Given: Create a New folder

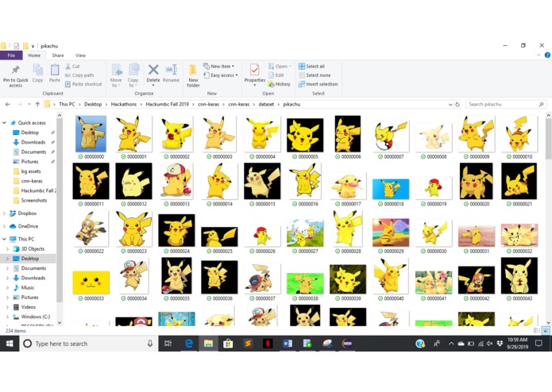Looking at the screenshot, I should pos(193,75).
